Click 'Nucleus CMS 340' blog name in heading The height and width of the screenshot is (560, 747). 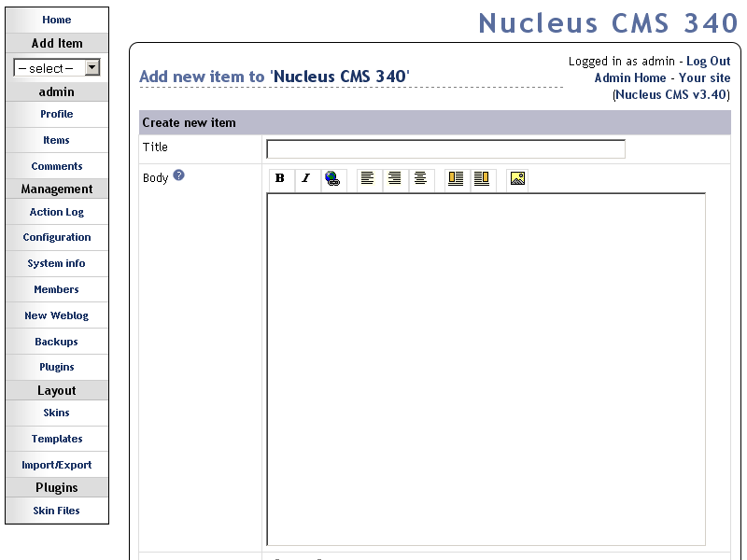point(340,77)
